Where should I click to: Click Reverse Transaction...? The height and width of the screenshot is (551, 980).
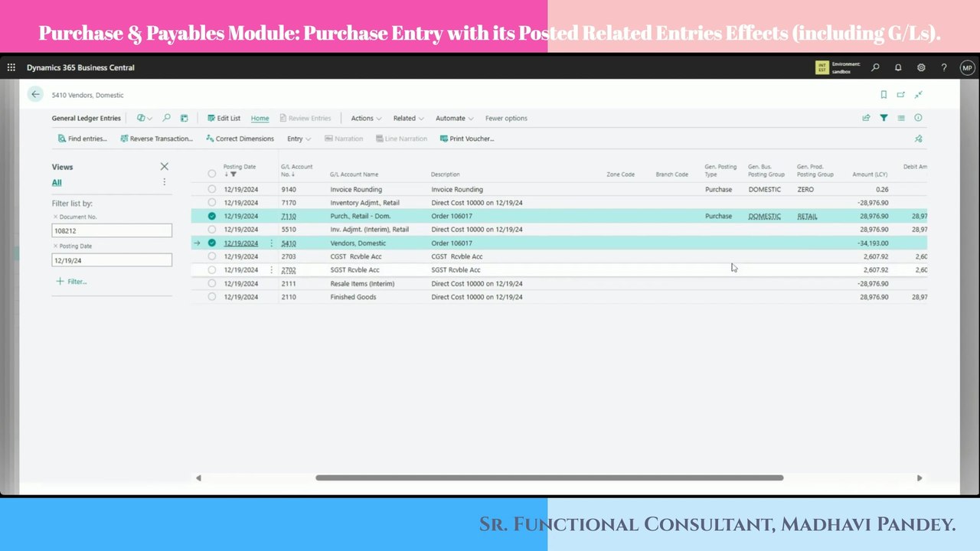(x=156, y=139)
